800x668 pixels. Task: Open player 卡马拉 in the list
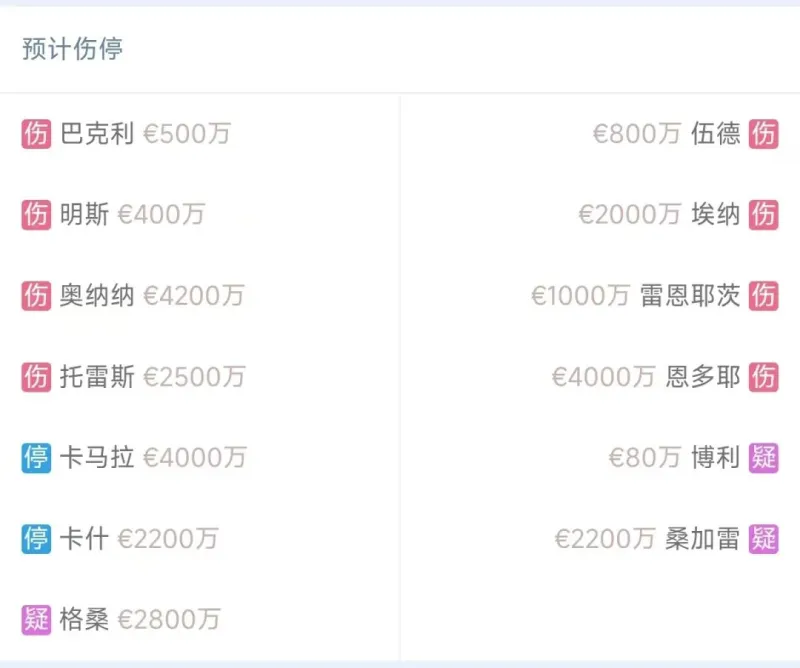tap(97, 457)
